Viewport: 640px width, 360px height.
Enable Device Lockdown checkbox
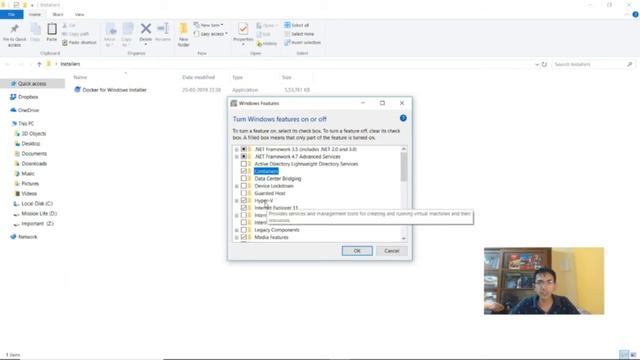pyautogui.click(x=244, y=186)
